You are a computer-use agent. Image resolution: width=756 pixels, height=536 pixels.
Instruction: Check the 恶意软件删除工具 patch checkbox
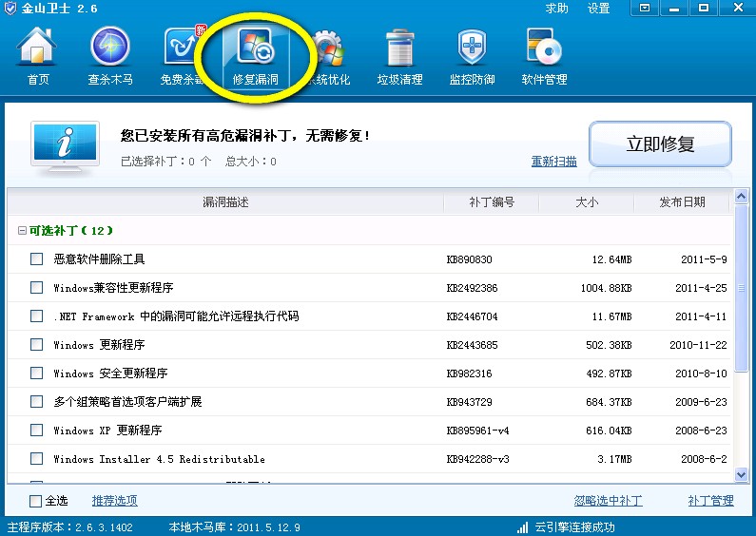pyautogui.click(x=37, y=259)
